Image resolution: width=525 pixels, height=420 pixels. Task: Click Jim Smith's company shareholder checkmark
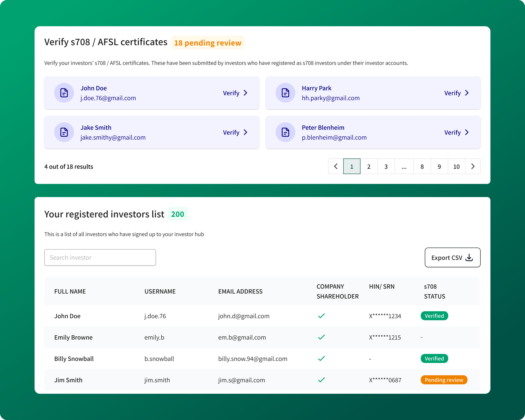[x=321, y=380]
